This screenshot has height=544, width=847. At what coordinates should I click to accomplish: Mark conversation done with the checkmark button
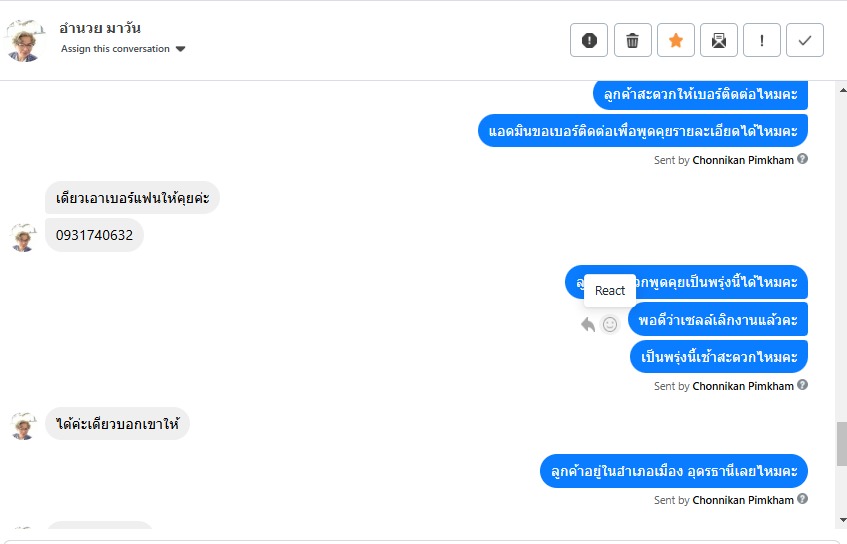805,40
